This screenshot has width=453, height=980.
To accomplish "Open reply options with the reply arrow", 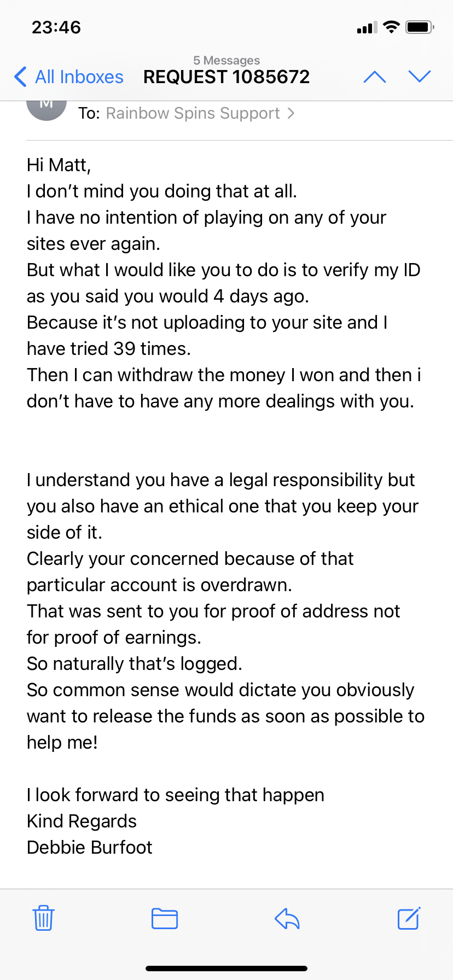I will [287, 918].
